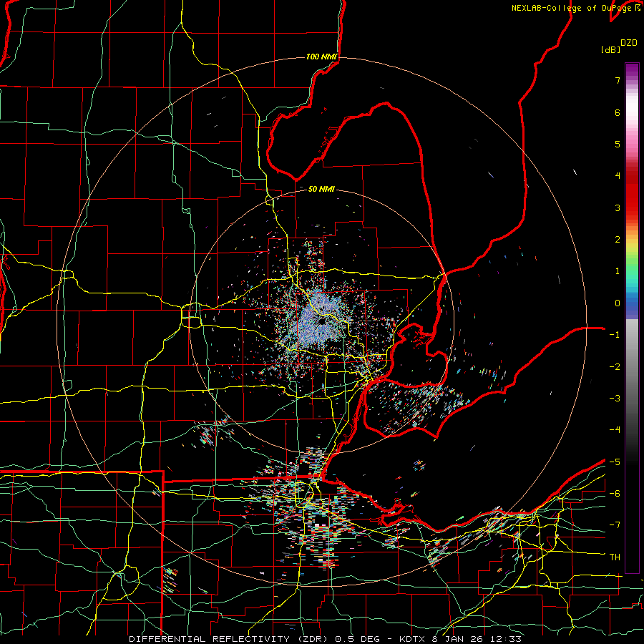The width and height of the screenshot is (644, 644).
Task: Click the 8 JAN 26 12:33 timestamp
Action: tap(477, 639)
